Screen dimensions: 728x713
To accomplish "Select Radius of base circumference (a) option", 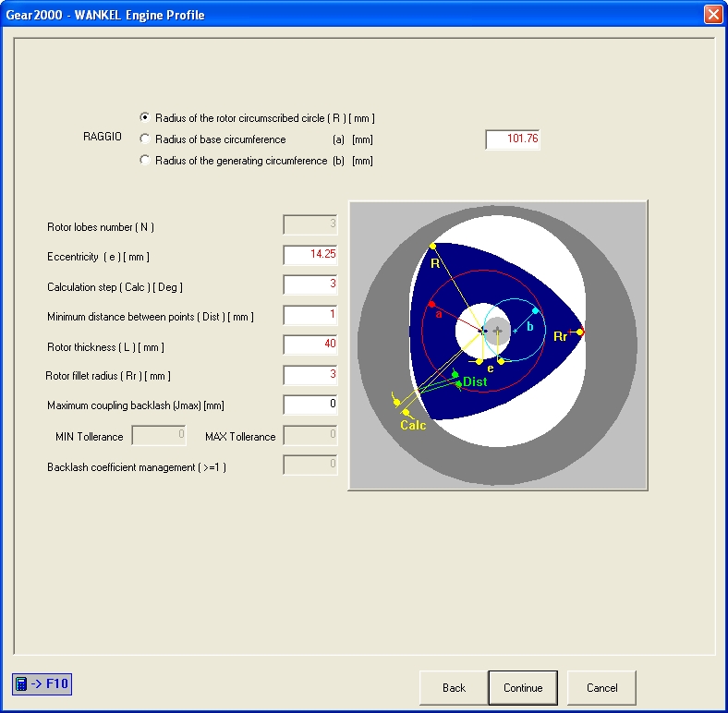I will [x=256, y=139].
